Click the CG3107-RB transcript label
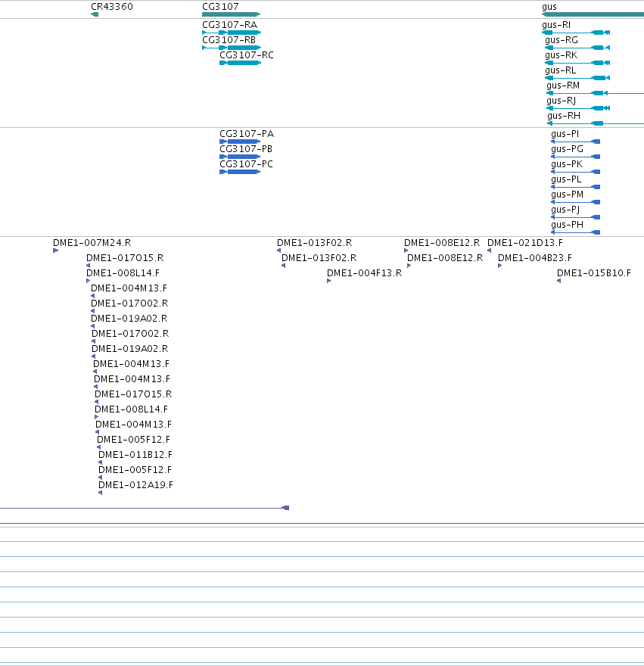644x666 pixels. pyautogui.click(x=229, y=40)
